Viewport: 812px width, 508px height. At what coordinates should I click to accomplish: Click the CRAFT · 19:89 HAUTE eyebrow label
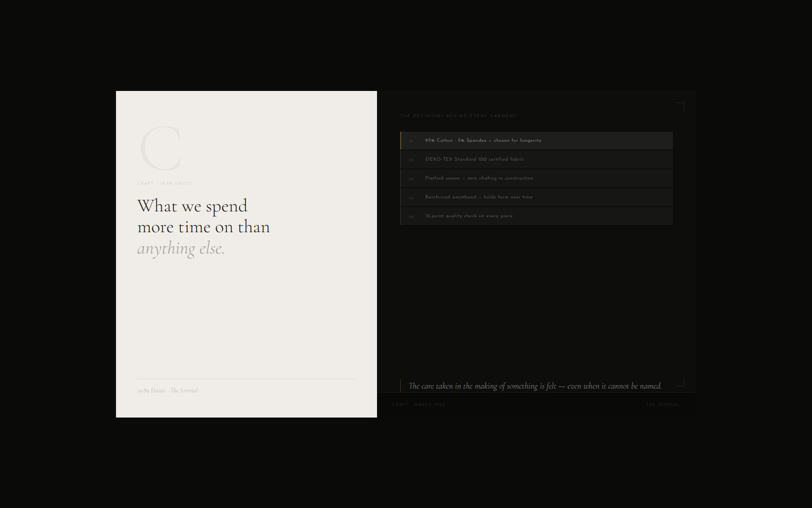point(164,183)
